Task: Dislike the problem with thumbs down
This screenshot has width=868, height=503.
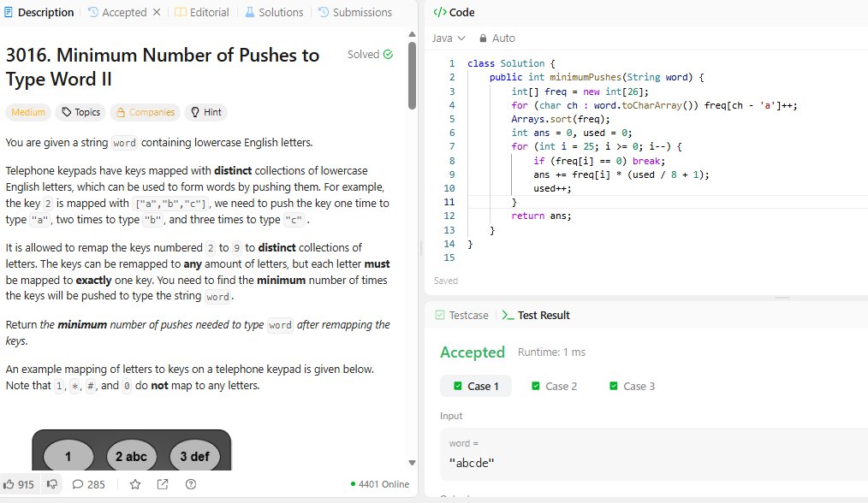Action: [52, 485]
